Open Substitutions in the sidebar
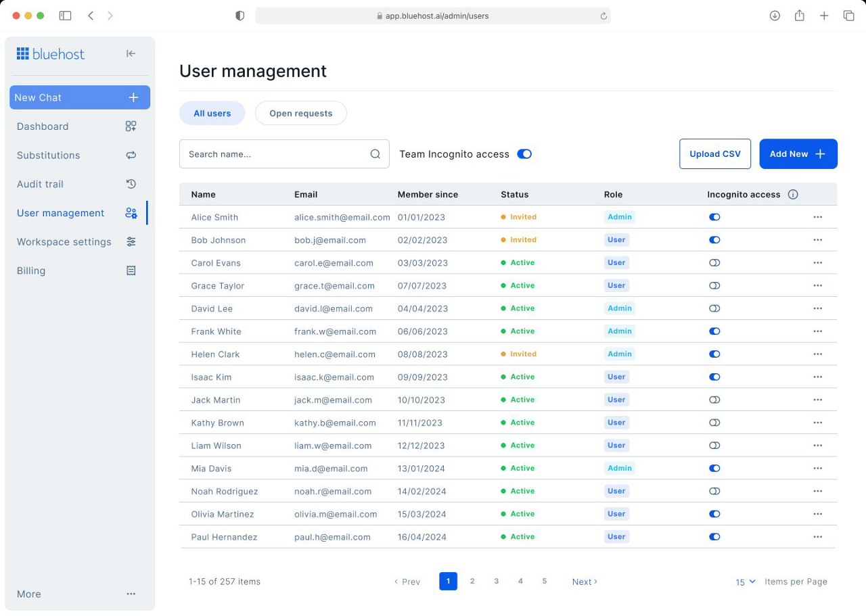The image size is (866, 616). [76, 156]
